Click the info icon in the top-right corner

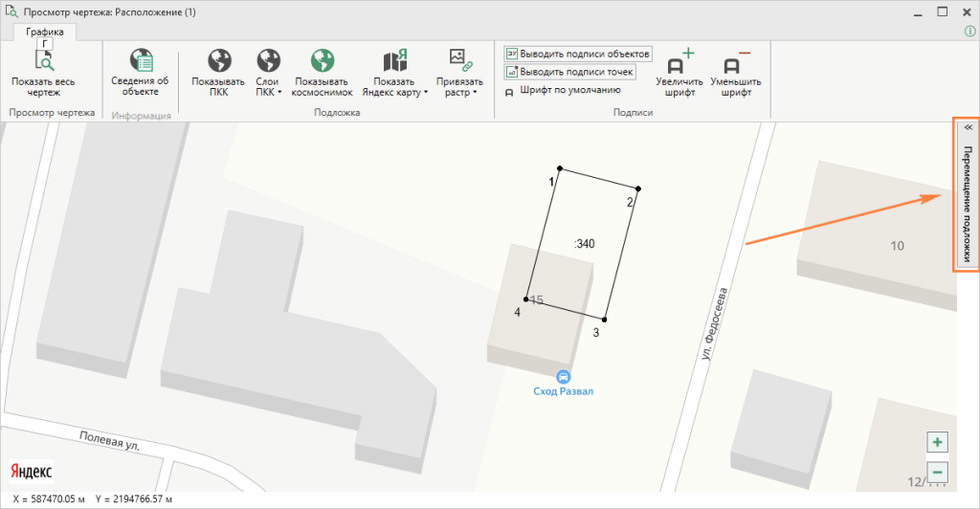pos(969,32)
